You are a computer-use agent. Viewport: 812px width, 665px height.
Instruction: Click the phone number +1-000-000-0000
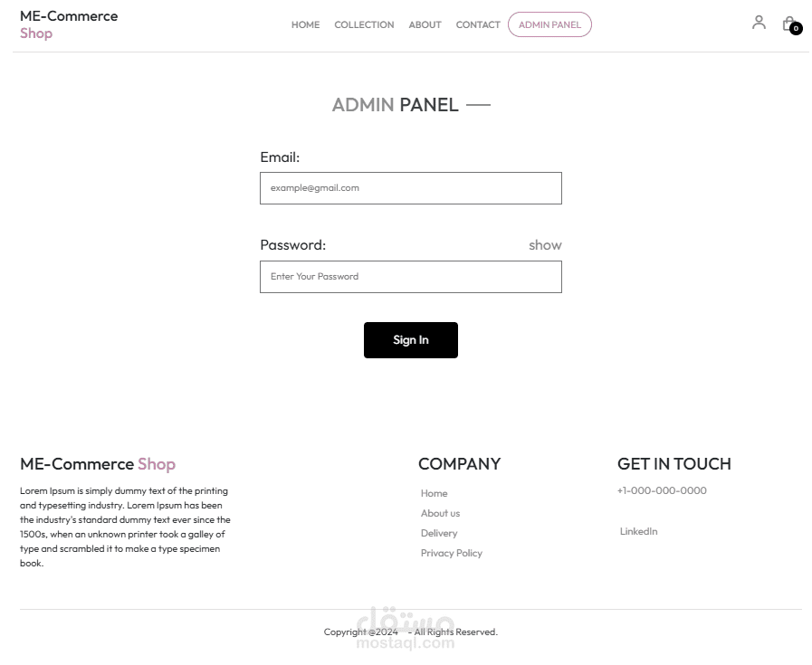coord(662,490)
